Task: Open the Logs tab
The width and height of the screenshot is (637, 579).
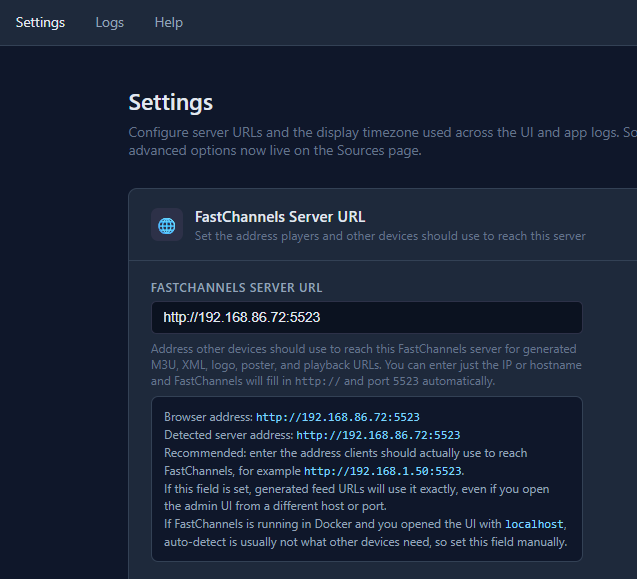Action: pyautogui.click(x=110, y=22)
